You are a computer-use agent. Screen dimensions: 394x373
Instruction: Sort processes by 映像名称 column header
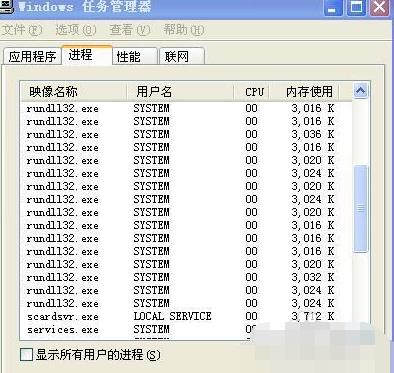74,91
